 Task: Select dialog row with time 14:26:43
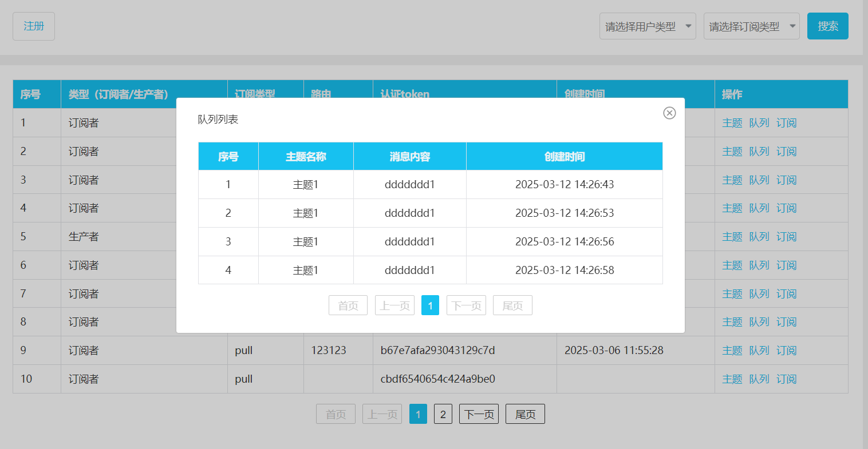pos(564,184)
